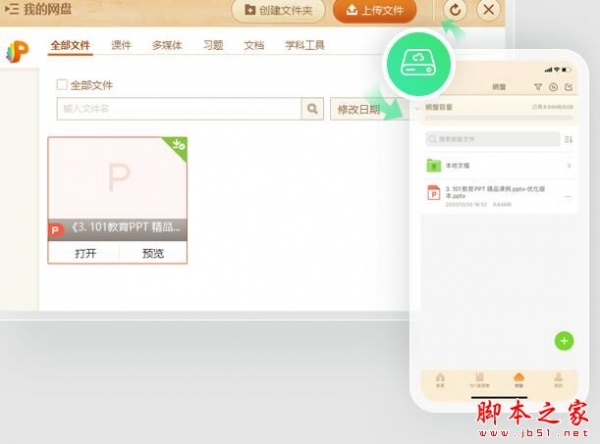The height and width of the screenshot is (444, 600).
Task: Tap the green folder icon in phone list
Action: pyautogui.click(x=434, y=165)
